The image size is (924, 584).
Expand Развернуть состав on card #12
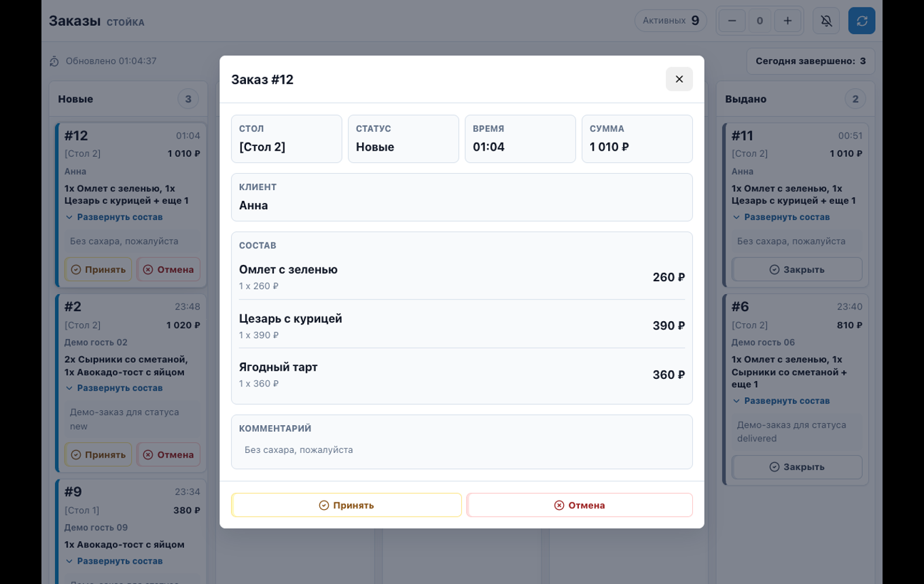[114, 217]
